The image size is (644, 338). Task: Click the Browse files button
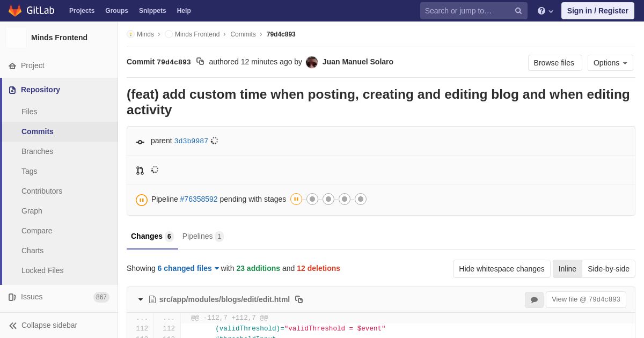[554, 63]
